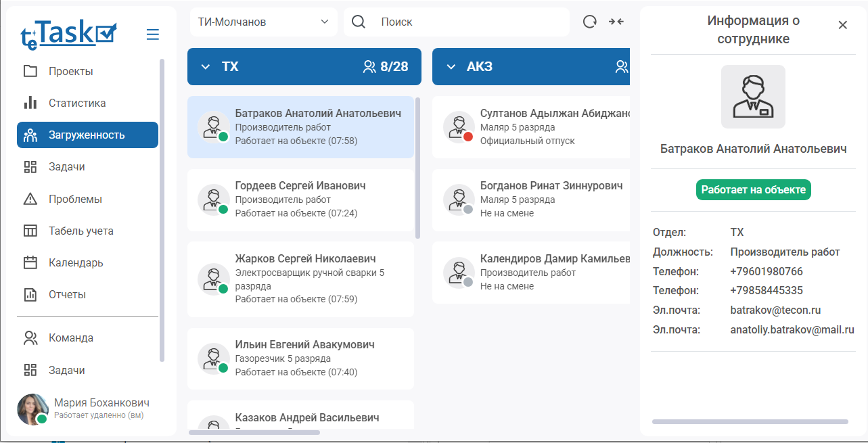Image resolution: width=868 pixels, height=443 pixels.
Task: Click the Проблемы warning triangle icon
Action: pos(30,199)
